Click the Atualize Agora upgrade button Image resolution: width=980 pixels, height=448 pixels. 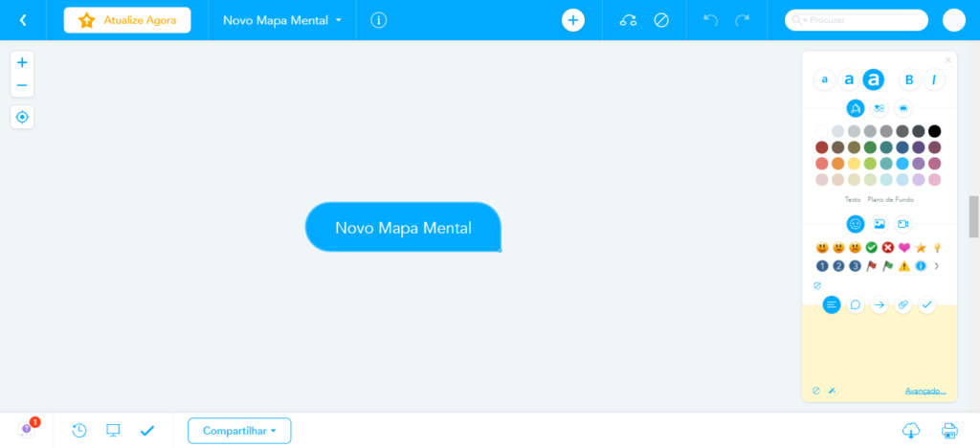click(x=127, y=20)
